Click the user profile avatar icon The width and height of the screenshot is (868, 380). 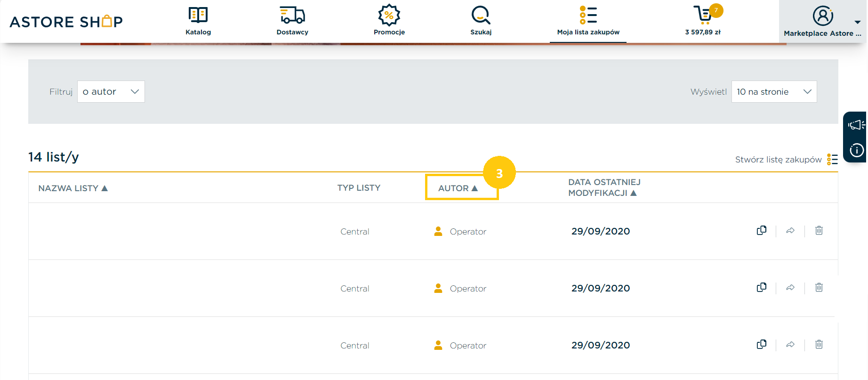(x=823, y=16)
